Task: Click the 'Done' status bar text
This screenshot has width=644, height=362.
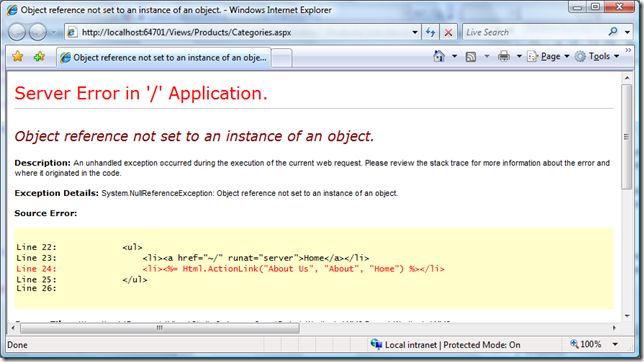Action: tap(18, 345)
